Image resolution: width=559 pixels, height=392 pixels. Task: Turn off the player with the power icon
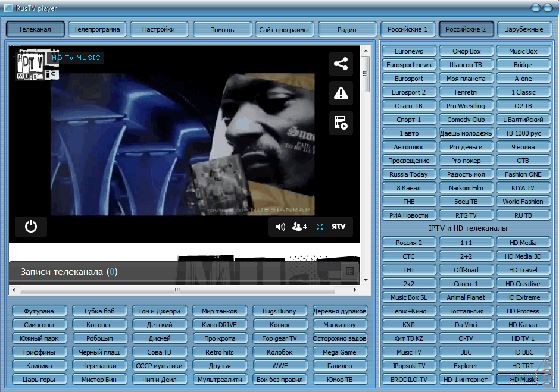tap(31, 227)
